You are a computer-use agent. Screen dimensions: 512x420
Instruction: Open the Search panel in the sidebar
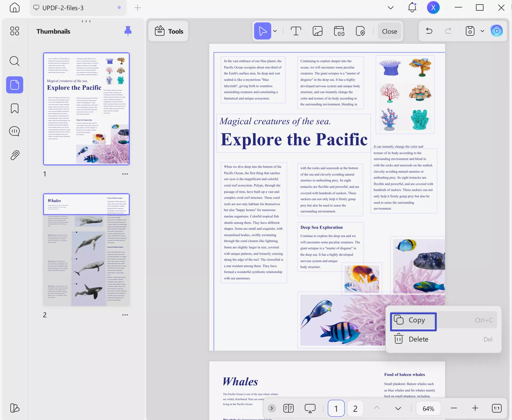(x=14, y=61)
